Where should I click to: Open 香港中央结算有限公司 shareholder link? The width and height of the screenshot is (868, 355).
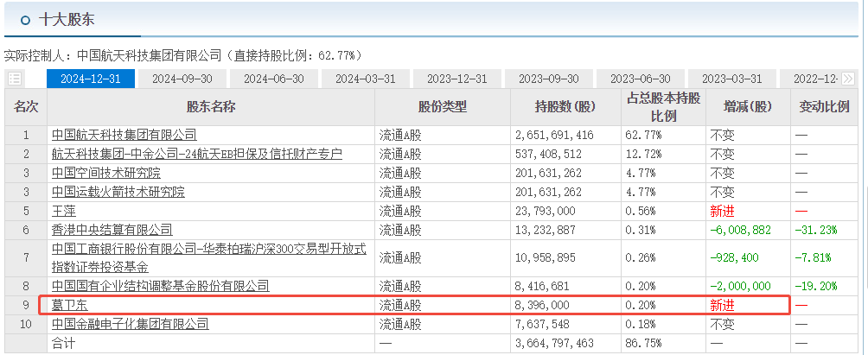[x=112, y=230]
